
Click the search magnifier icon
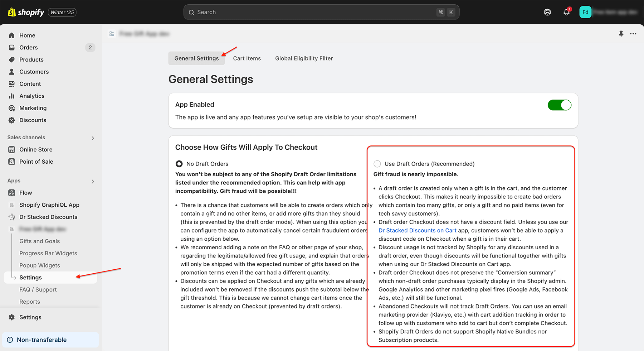(192, 12)
